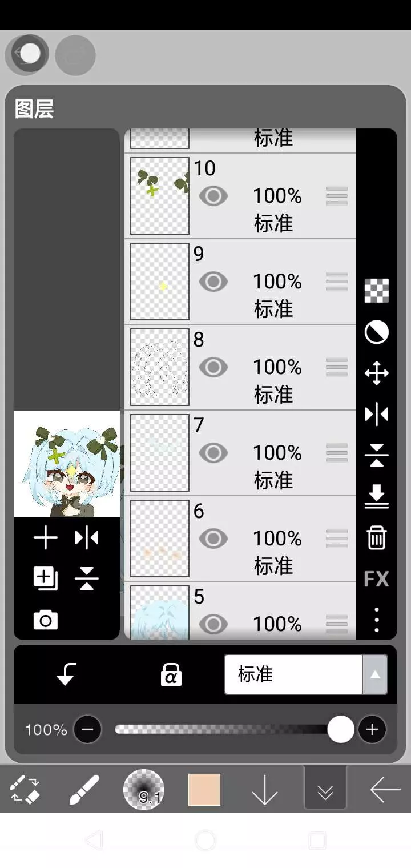The height and width of the screenshot is (868, 411).
Task: Toggle visibility of layer 8
Action: pos(213,367)
